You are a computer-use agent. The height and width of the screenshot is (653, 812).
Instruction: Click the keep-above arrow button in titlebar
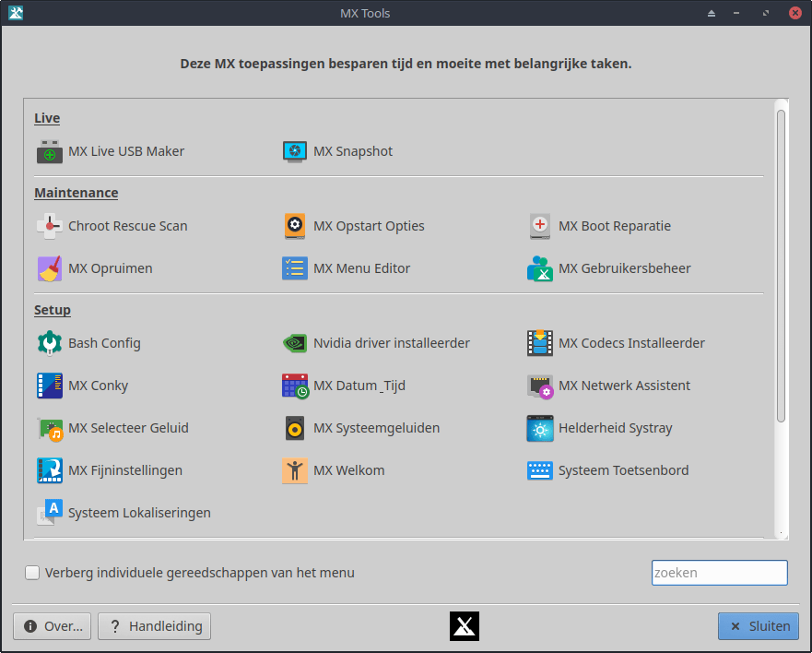[712, 13]
